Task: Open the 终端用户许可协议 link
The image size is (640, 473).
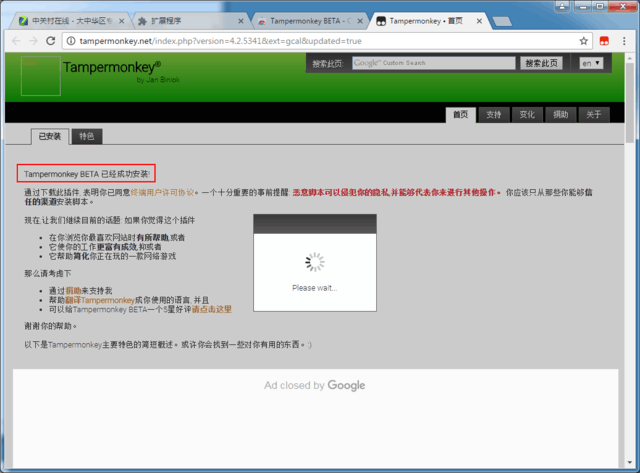Action: tap(162, 192)
